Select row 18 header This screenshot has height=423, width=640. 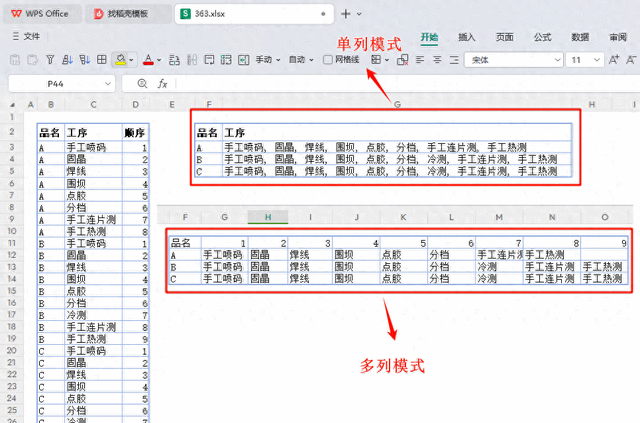point(12,326)
